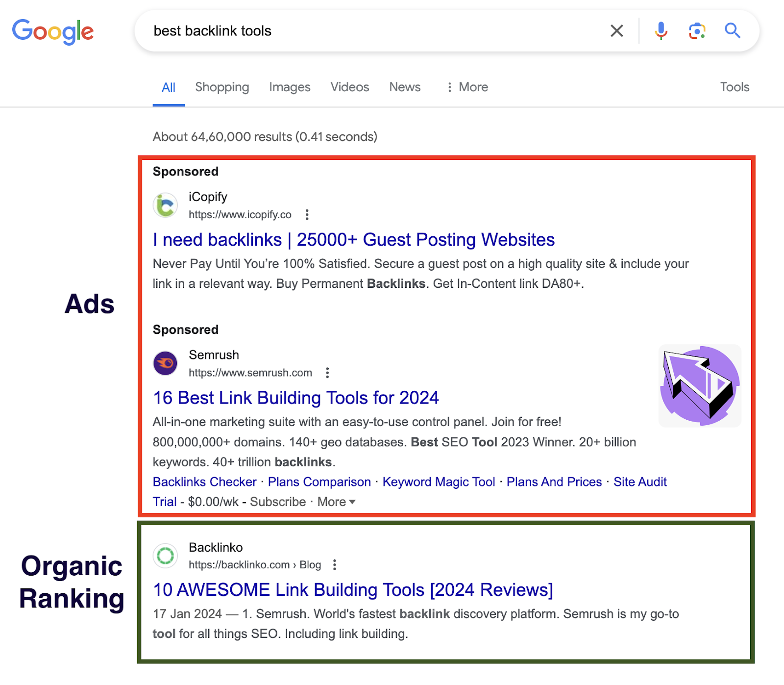This screenshot has width=784, height=685.
Task: Open Backlinko result three-dot options
Action: [x=335, y=565]
